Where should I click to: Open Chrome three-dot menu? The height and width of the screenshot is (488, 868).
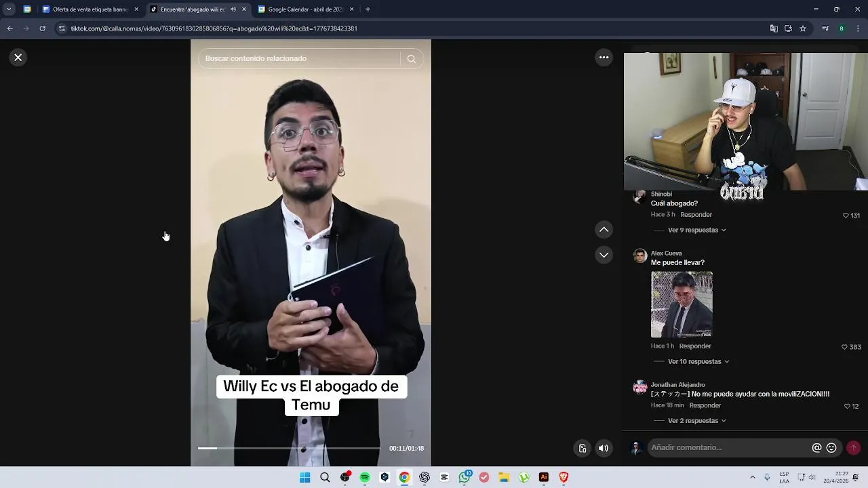(x=857, y=28)
